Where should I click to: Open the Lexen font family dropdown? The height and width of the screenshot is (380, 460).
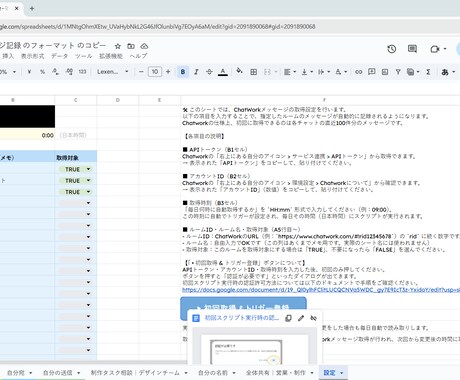click(x=113, y=72)
